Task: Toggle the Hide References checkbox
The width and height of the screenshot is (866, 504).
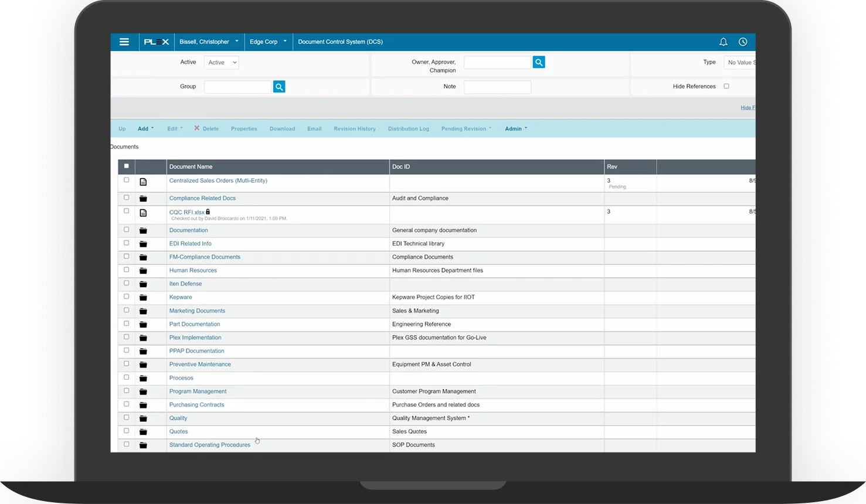Action: [726, 86]
